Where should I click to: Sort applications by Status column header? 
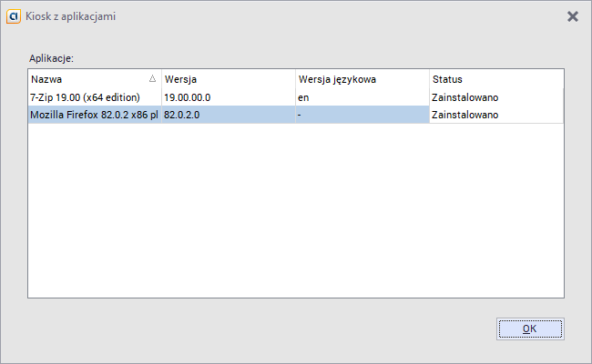[x=496, y=79]
